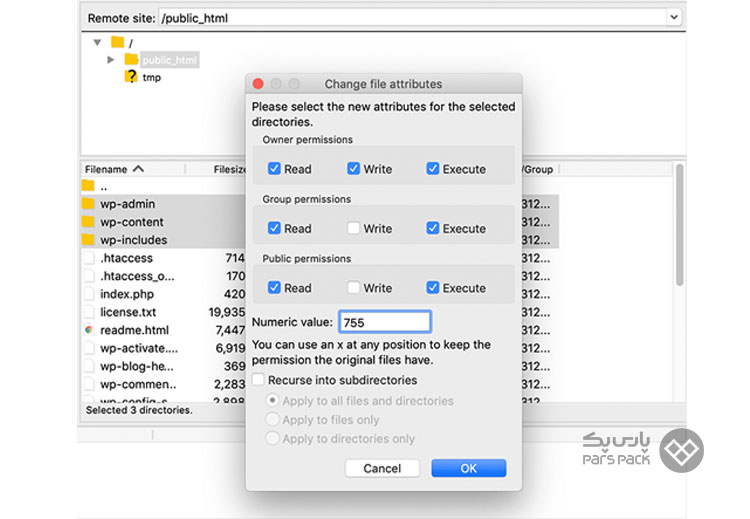
Task: Click the Numeric value field showing 755
Action: pyautogui.click(x=385, y=322)
